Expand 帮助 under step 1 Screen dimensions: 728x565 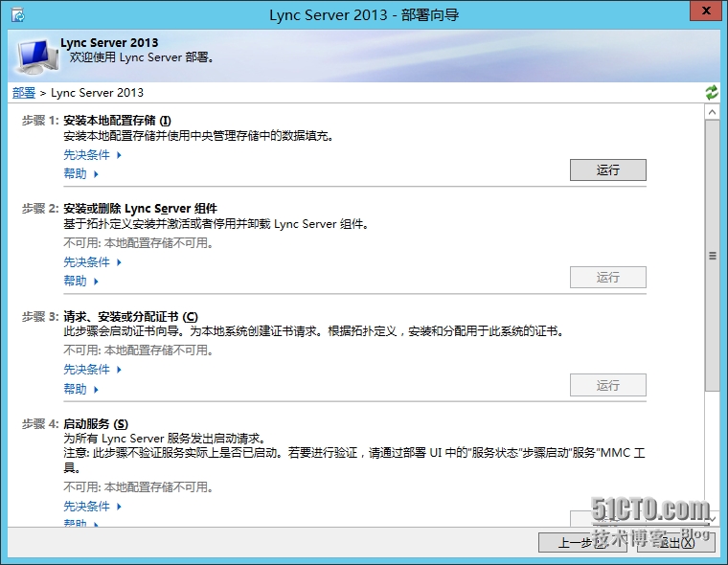(80, 173)
